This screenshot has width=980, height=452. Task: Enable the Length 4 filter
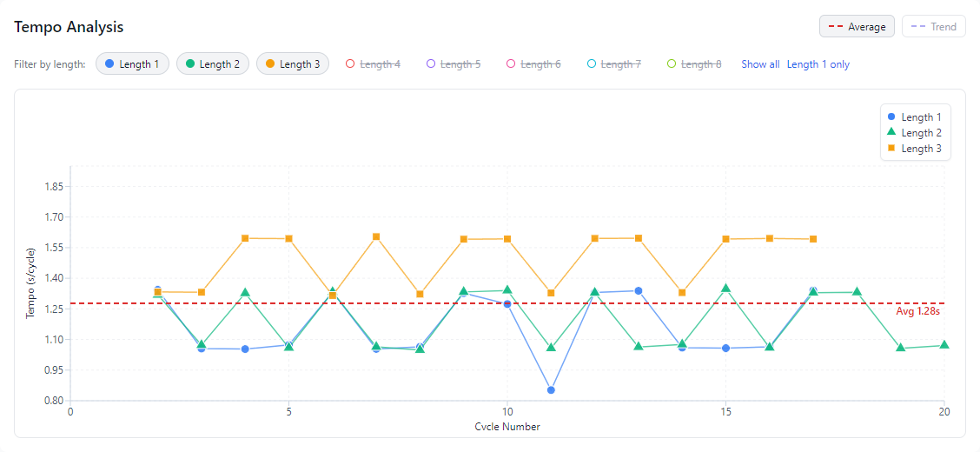click(373, 63)
